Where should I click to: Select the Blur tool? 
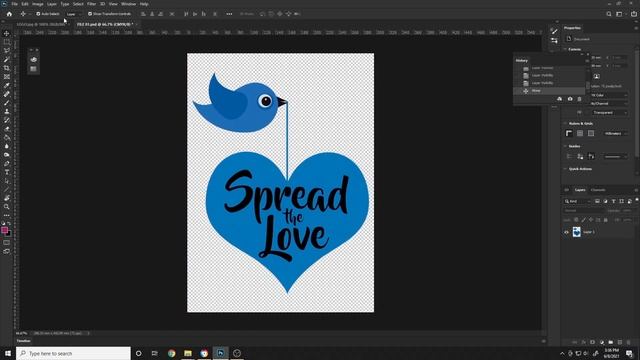[x=7, y=146]
